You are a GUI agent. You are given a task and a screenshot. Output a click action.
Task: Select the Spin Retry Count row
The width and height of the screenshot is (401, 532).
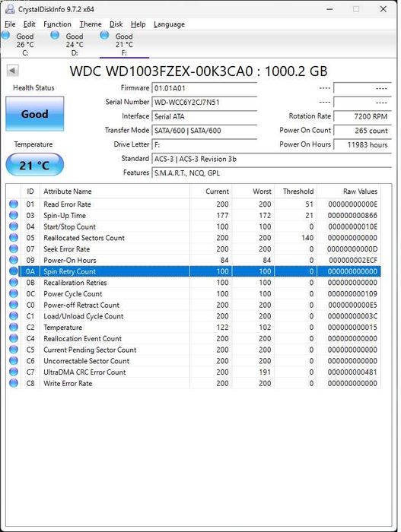pos(194,271)
